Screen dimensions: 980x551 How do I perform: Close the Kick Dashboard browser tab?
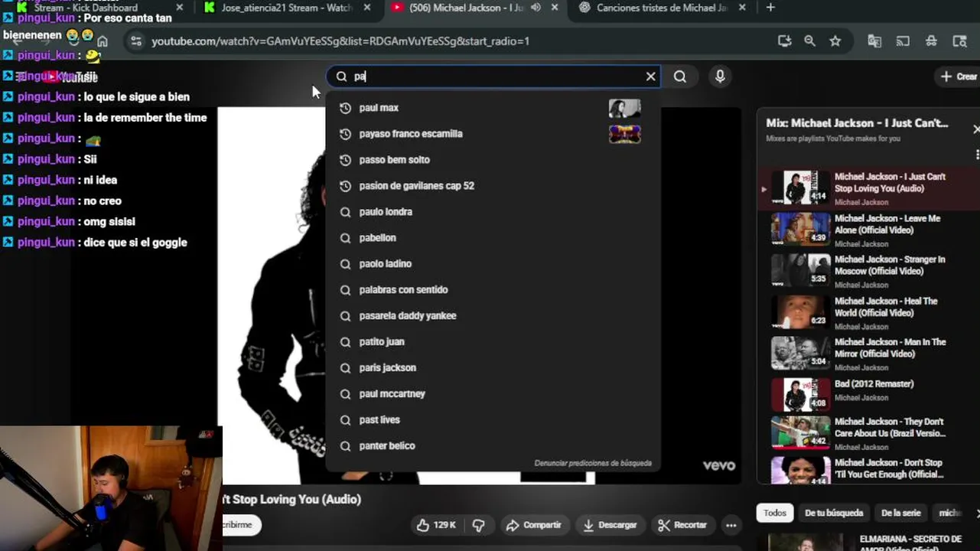(179, 8)
